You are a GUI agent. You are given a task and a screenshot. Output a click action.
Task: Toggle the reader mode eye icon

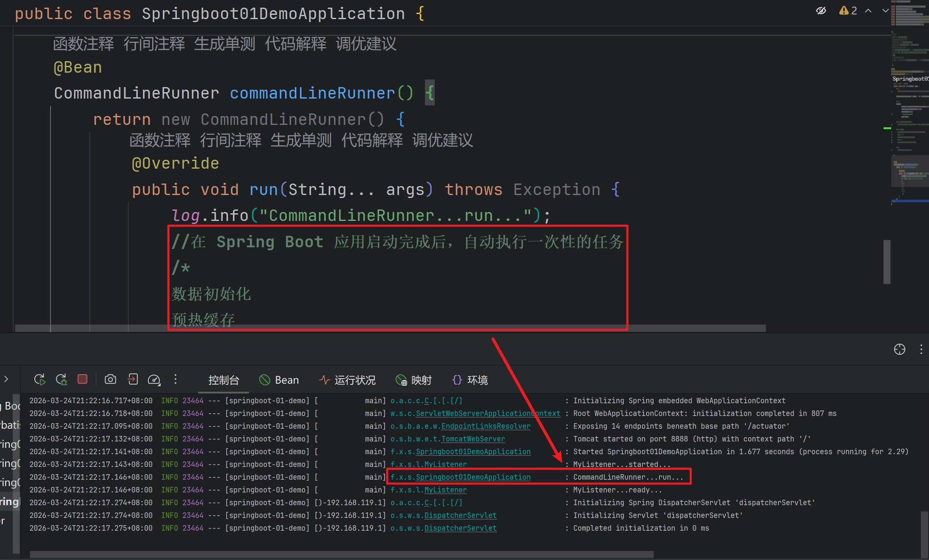[x=821, y=11]
